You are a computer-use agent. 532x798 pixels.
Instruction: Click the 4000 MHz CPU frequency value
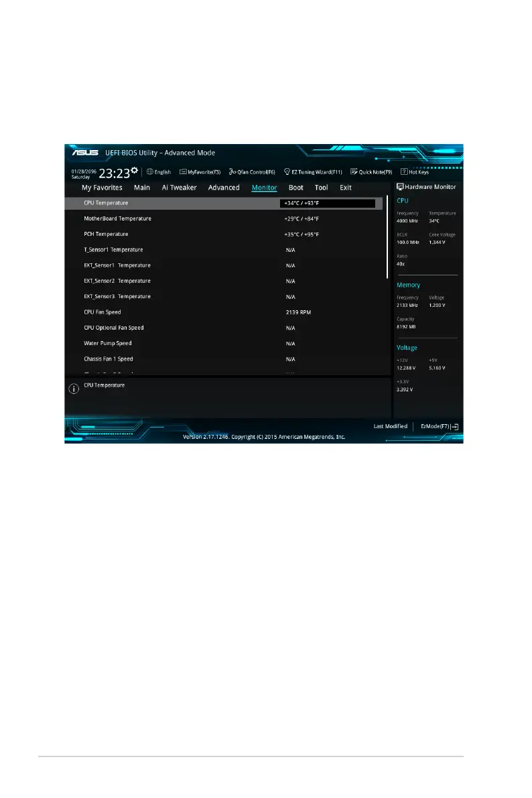(x=407, y=221)
